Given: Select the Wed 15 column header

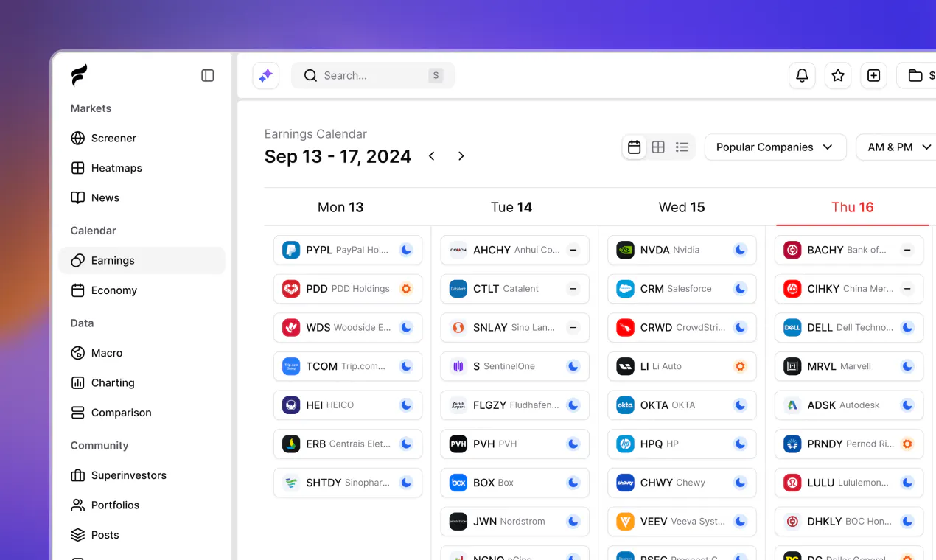Looking at the screenshot, I should click(x=682, y=207).
